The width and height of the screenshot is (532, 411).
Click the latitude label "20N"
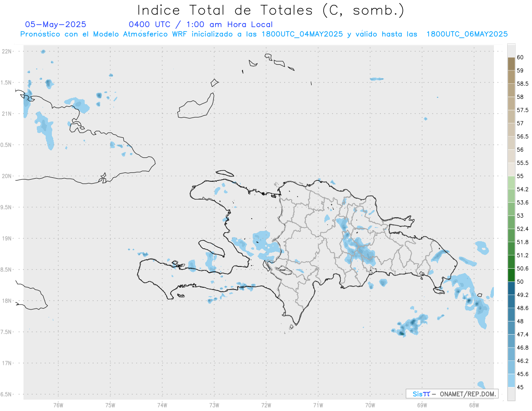click(x=7, y=176)
